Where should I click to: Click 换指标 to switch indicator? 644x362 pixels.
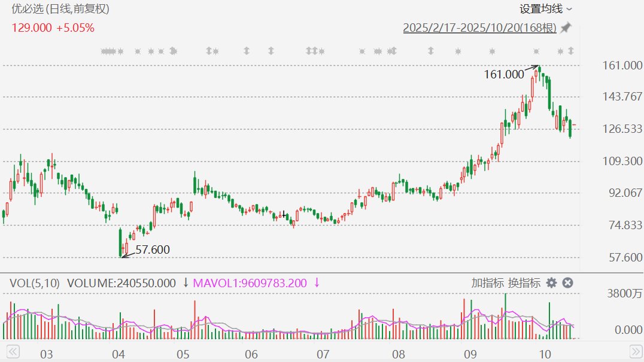coord(524,283)
